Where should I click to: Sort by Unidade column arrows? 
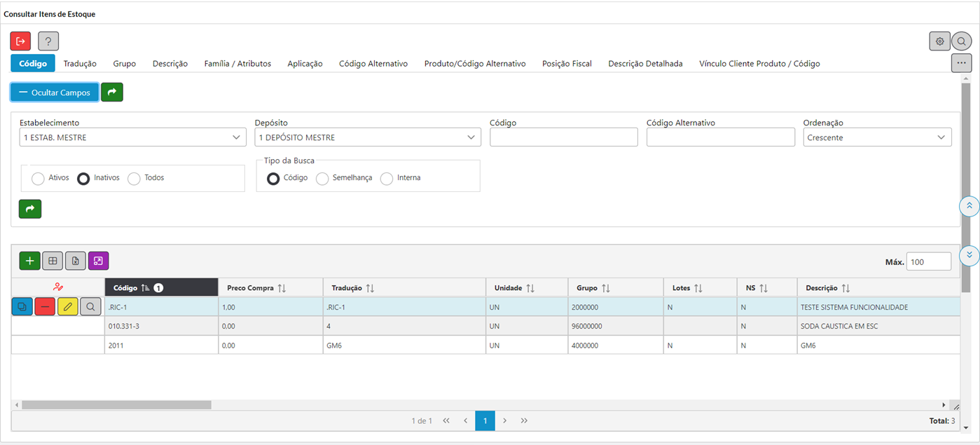click(x=530, y=288)
